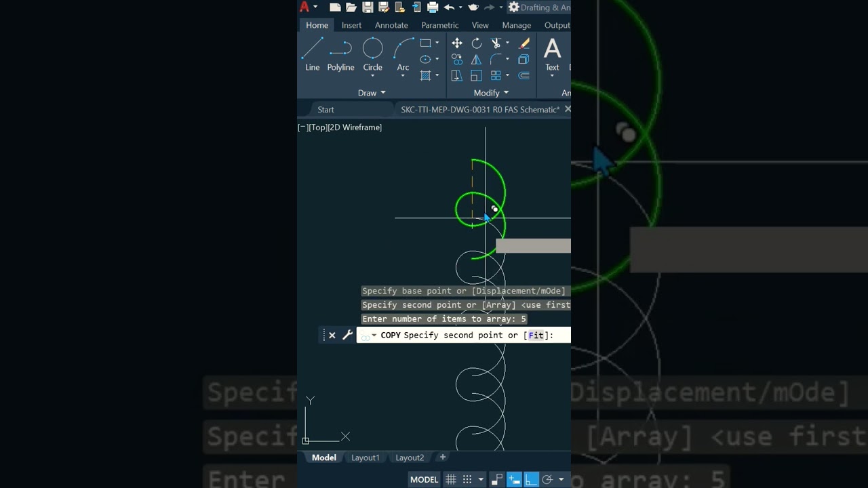Select the Erase tool
The height and width of the screenshot is (488, 868).
(524, 43)
